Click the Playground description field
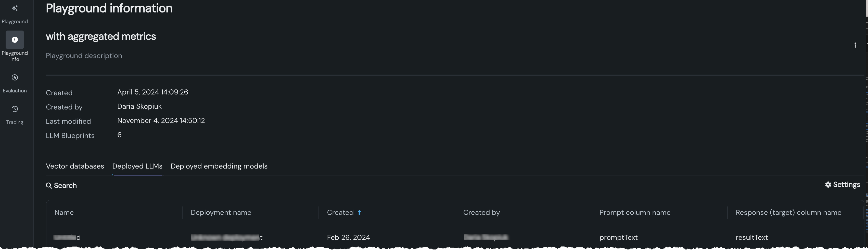The image size is (868, 250). tap(84, 56)
